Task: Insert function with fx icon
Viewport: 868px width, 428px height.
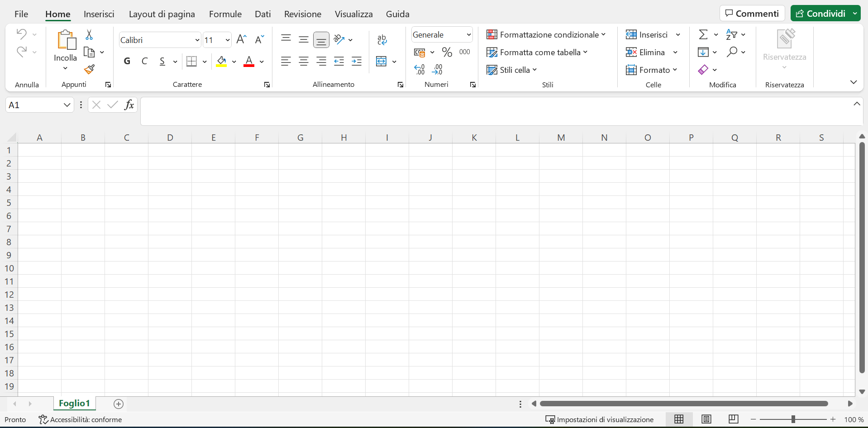Action: [x=129, y=105]
